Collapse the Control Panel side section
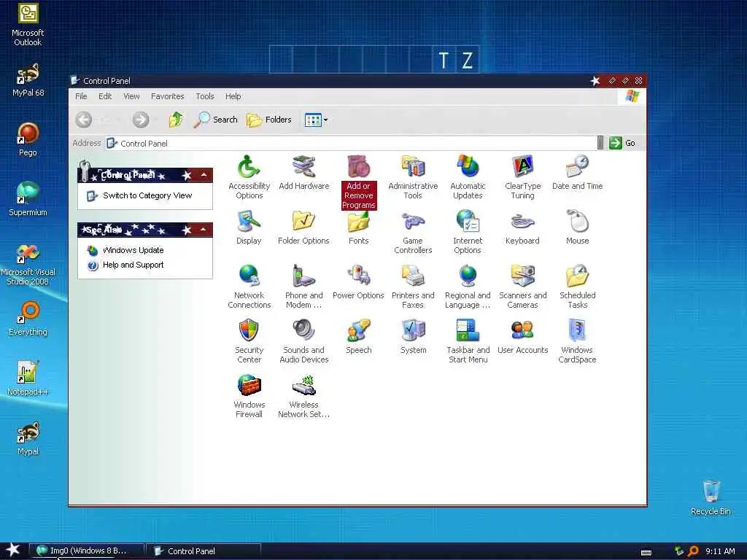This screenshot has height=560, width=747. point(204,175)
